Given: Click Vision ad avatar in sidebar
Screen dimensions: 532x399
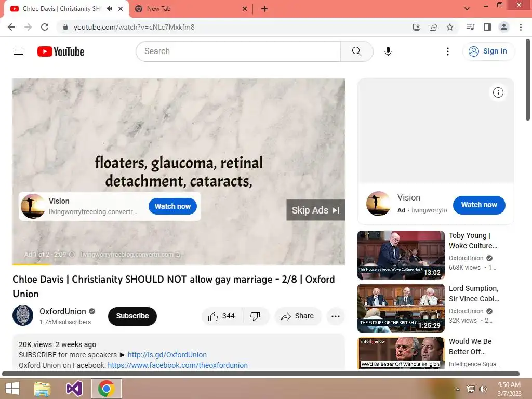Looking at the screenshot, I should [378, 204].
